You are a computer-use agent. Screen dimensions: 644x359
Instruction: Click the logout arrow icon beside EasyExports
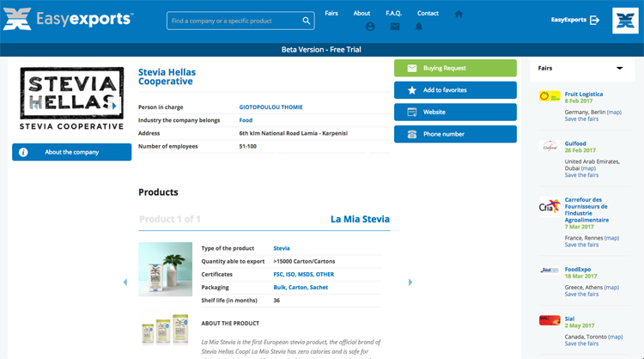594,20
